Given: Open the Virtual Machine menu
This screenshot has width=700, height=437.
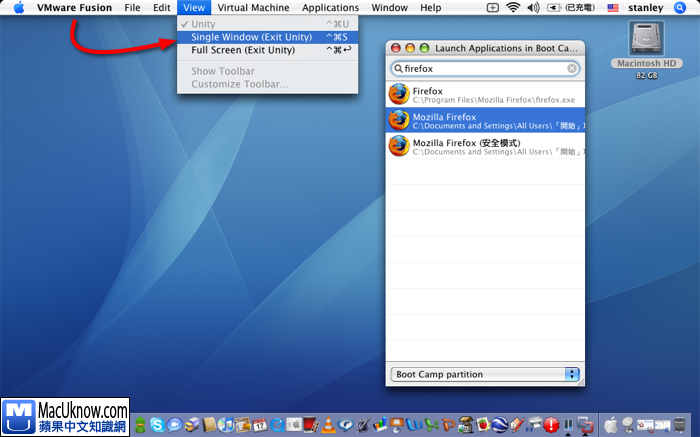Looking at the screenshot, I should tap(253, 8).
